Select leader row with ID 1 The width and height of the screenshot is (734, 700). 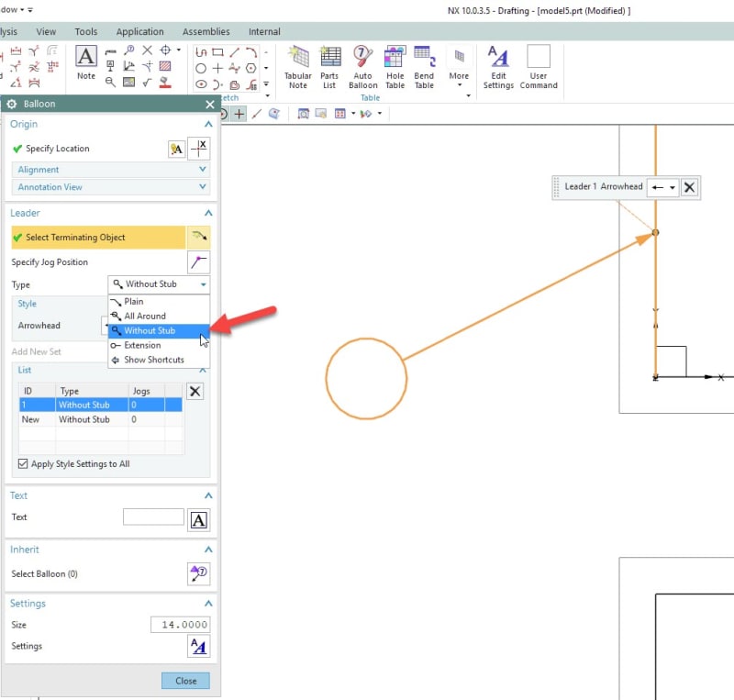pos(101,405)
